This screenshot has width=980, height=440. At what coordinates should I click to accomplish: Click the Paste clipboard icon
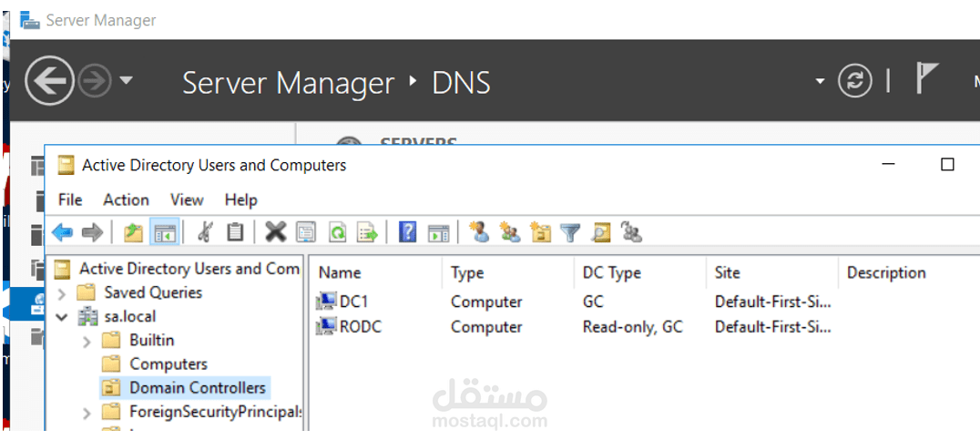click(235, 232)
